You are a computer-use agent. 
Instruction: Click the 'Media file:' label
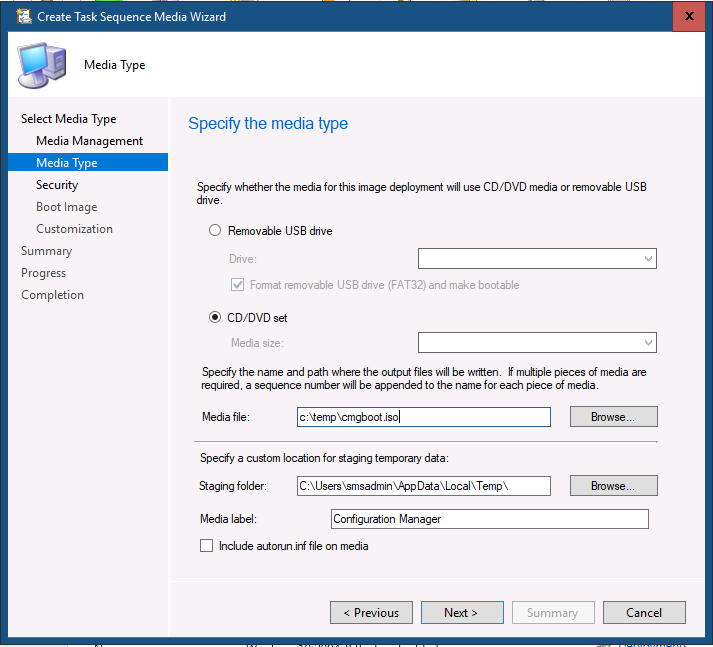pyautogui.click(x=226, y=417)
